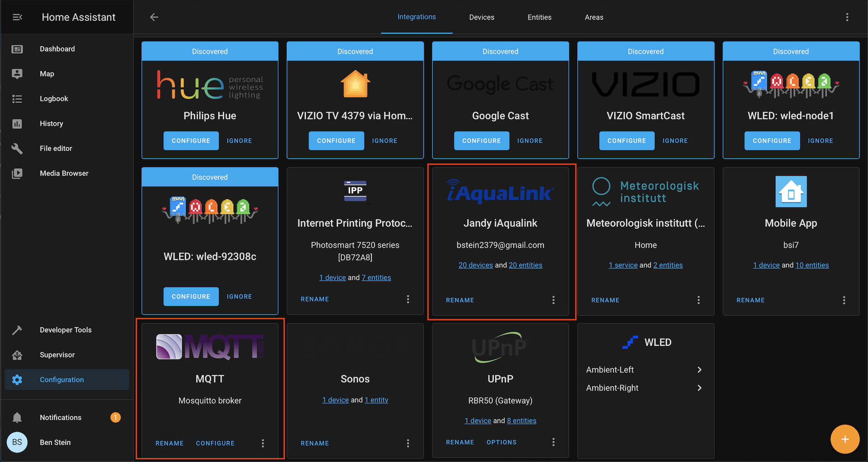Click the MQTT logo image
Viewport: 868px width, 462px height.
coord(210,347)
